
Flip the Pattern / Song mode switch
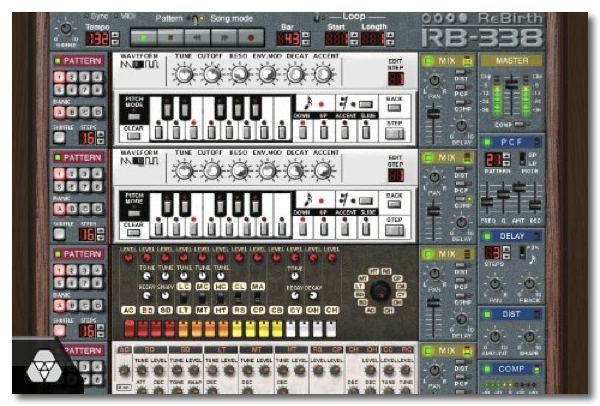pos(196,19)
